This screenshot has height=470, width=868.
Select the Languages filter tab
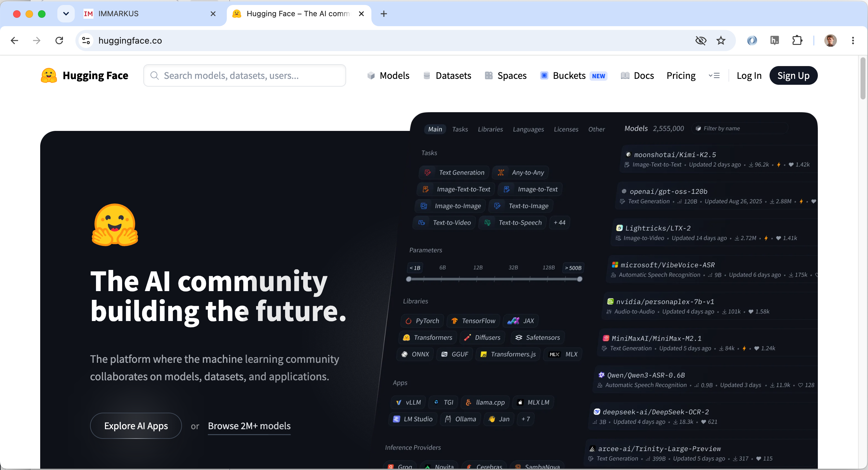pos(528,129)
